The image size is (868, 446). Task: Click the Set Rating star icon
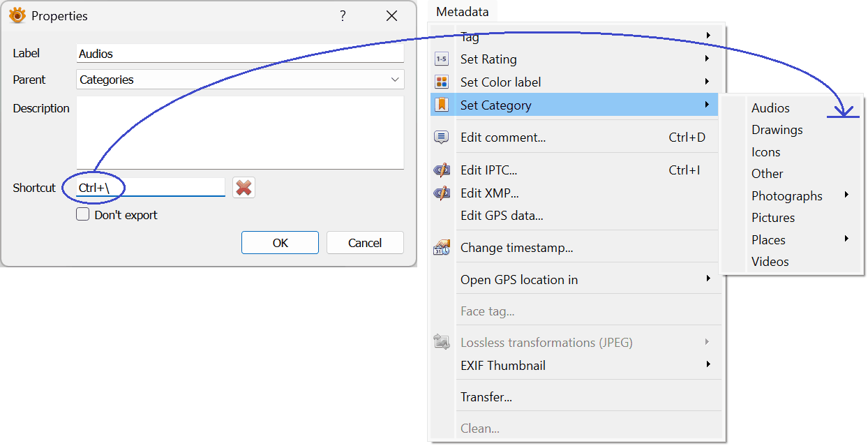click(441, 59)
